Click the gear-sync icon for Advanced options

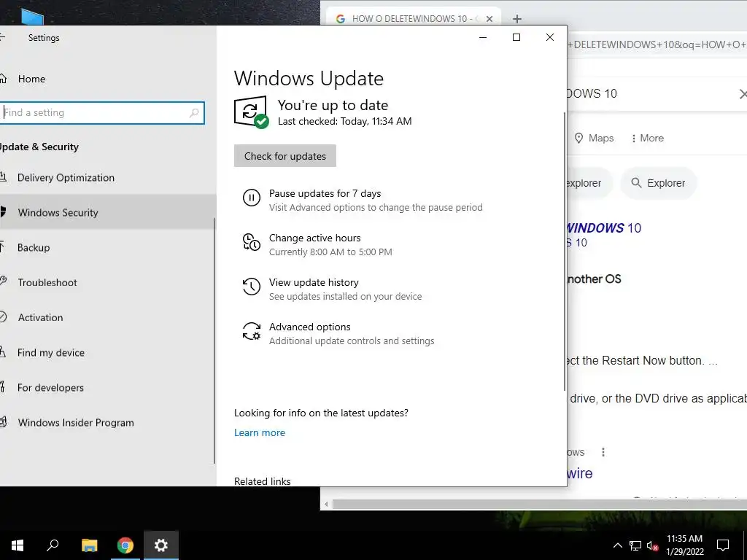252,331
